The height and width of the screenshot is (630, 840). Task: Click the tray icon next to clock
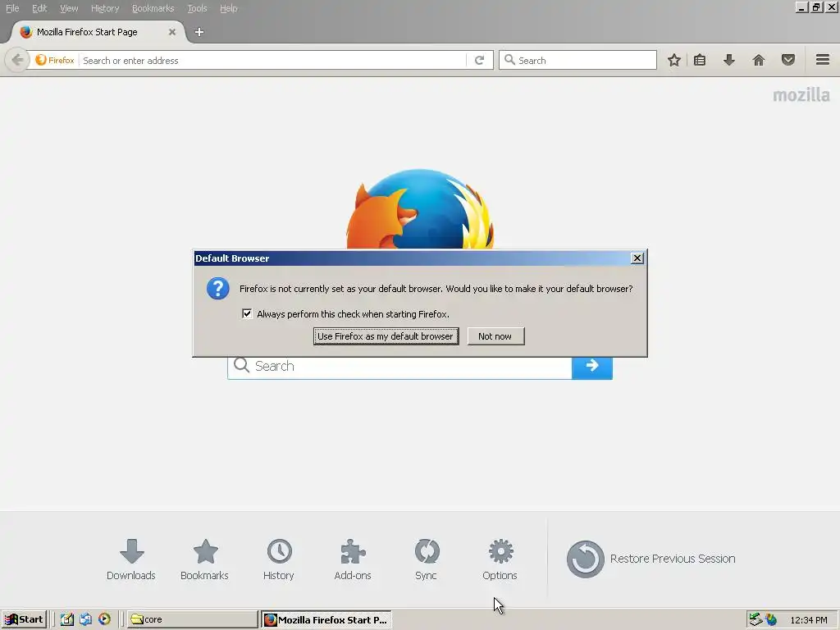click(771, 619)
